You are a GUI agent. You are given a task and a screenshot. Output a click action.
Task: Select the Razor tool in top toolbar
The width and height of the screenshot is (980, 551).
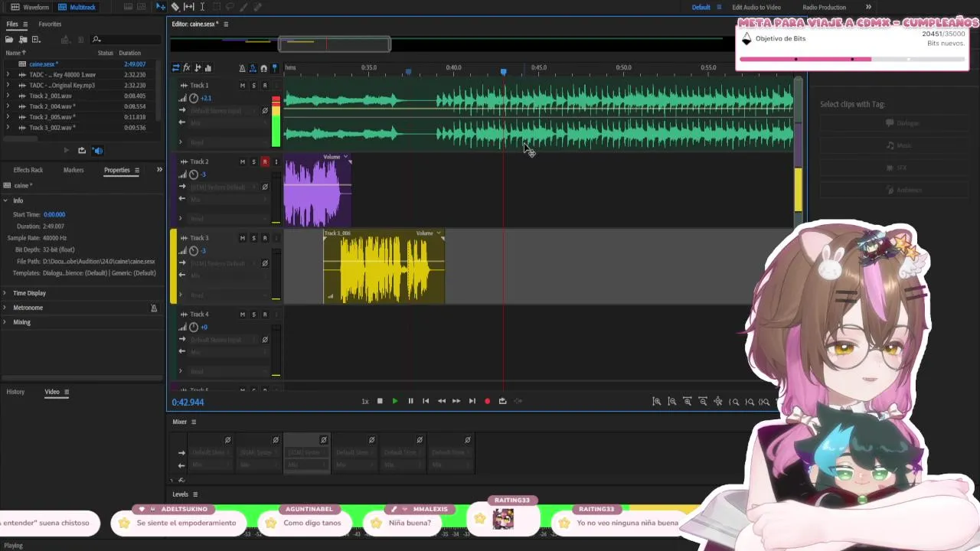coord(175,7)
